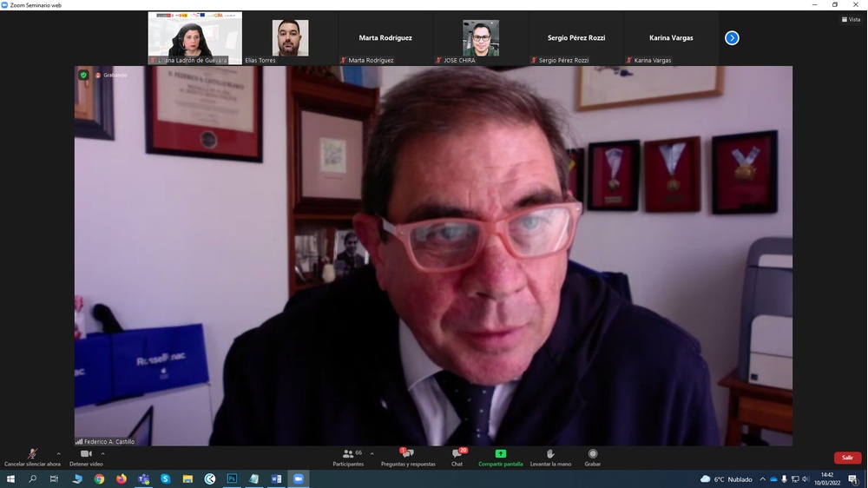Leave the meeting with Salir
The image size is (868, 488).
pyautogui.click(x=847, y=458)
